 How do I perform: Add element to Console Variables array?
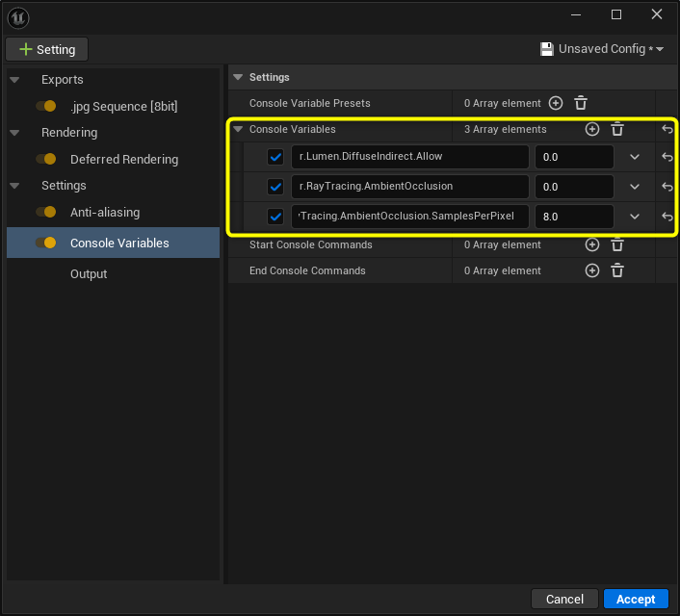coord(592,129)
